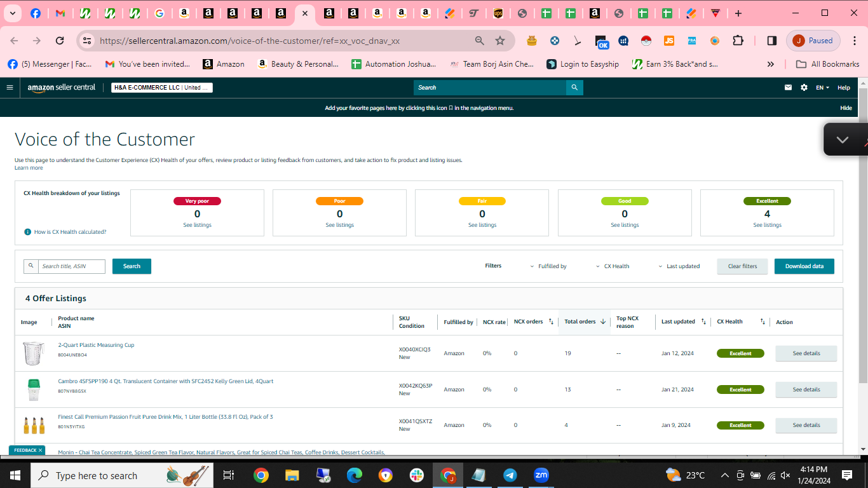Open the Chrome tab search dropdown

click(12, 13)
